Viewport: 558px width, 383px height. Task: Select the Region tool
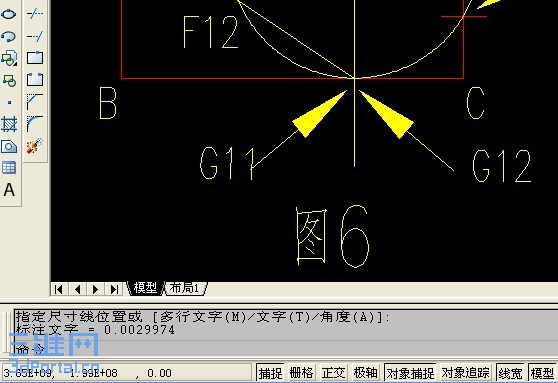pyautogui.click(x=9, y=146)
